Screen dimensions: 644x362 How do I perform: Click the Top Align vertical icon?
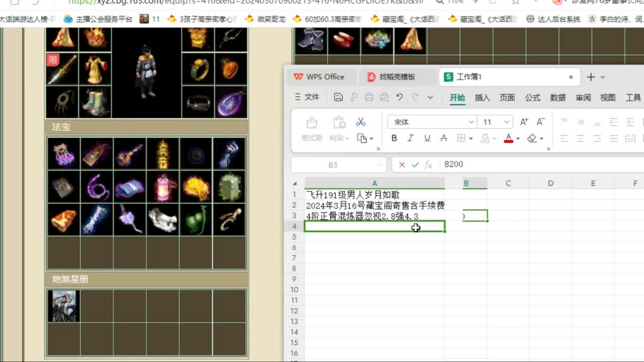[x=564, y=122]
